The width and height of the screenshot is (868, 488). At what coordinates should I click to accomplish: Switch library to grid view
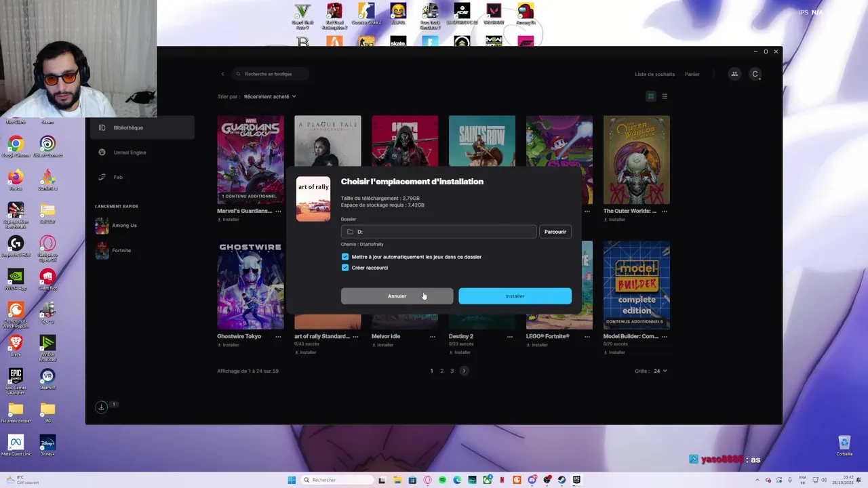tap(651, 96)
